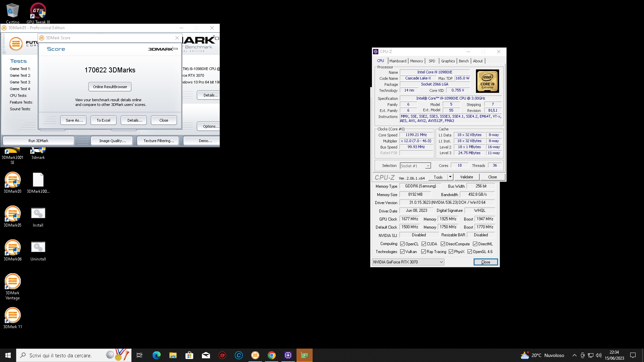The image size is (644, 362).
Task: Open the Mail app from the taskbar
Action: (x=206, y=355)
